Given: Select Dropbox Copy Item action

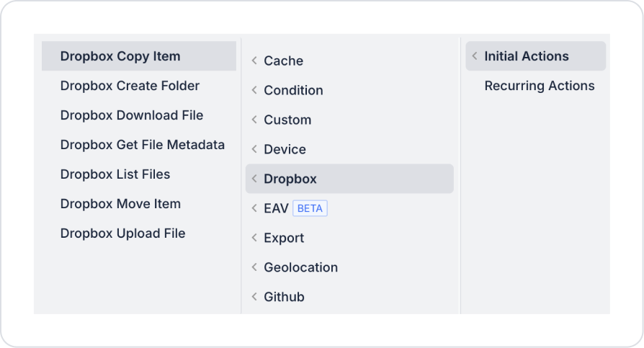Looking at the screenshot, I should tap(139, 56).
